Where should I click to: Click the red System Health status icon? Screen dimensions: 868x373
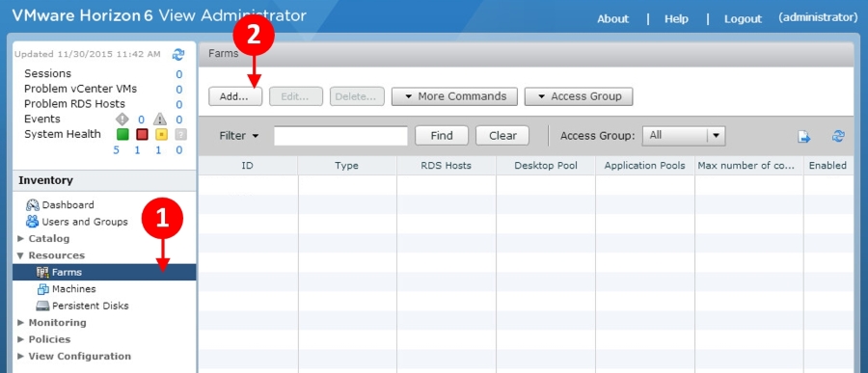[x=142, y=135]
